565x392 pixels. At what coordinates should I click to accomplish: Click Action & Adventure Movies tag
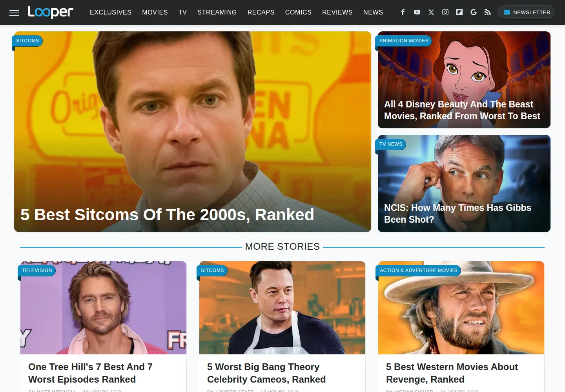tap(418, 270)
